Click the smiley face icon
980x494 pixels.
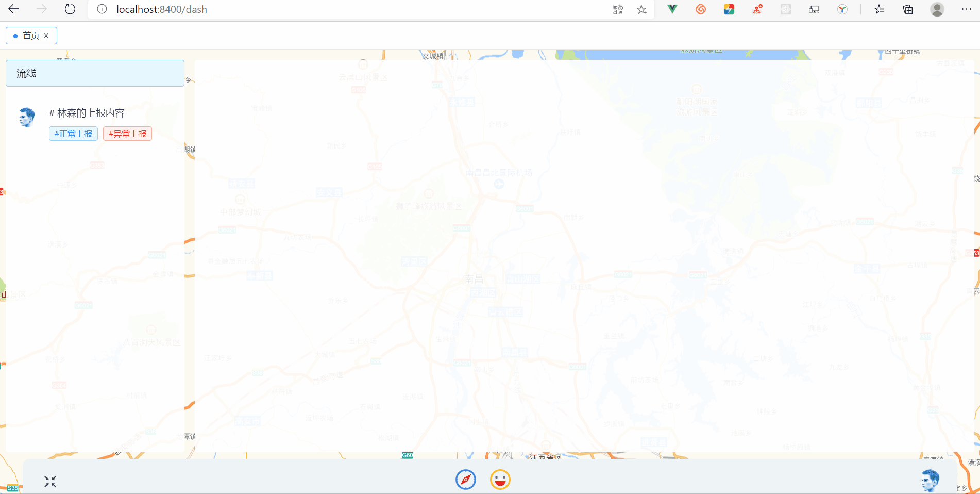(500, 480)
